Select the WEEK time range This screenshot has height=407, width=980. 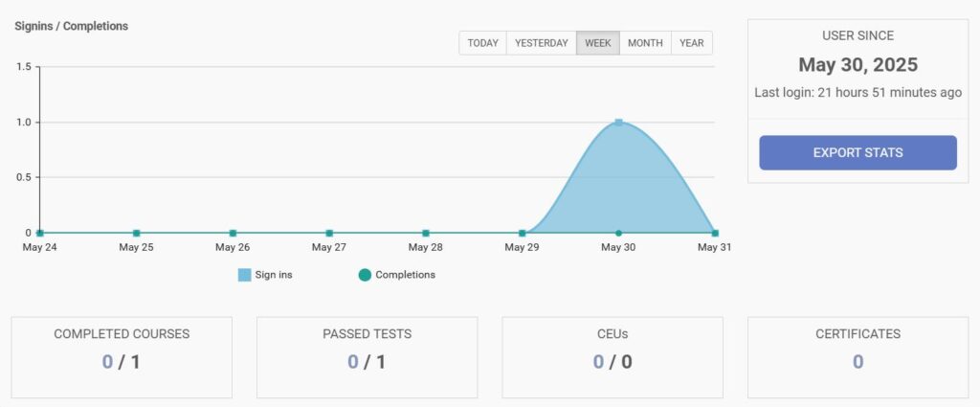pos(598,43)
